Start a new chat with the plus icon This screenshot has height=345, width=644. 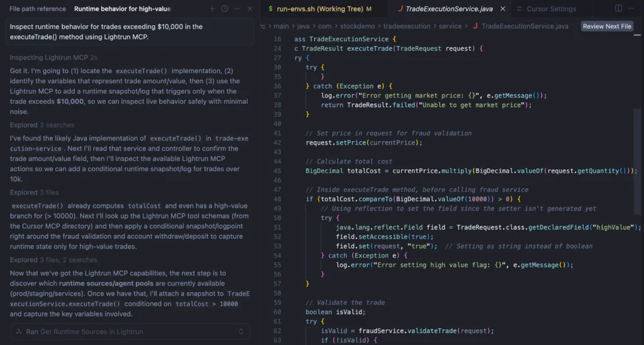pyautogui.click(x=212, y=9)
